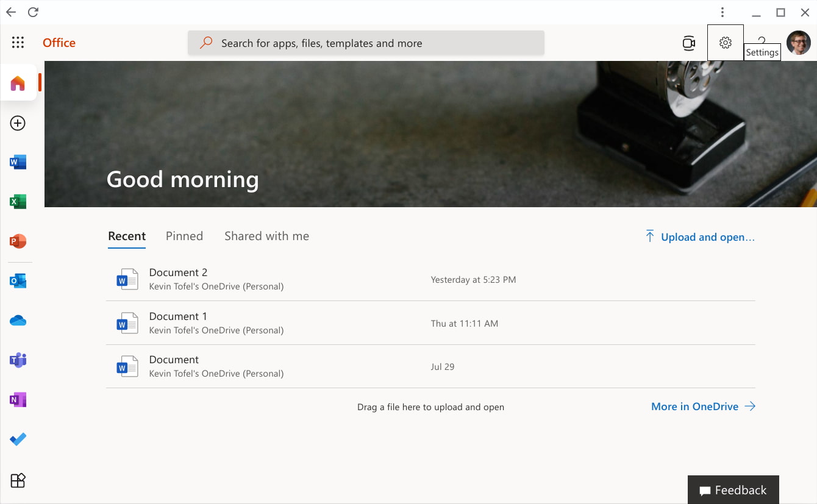The width and height of the screenshot is (817, 504).
Task: Open Teams from the sidebar
Action: pos(18,360)
